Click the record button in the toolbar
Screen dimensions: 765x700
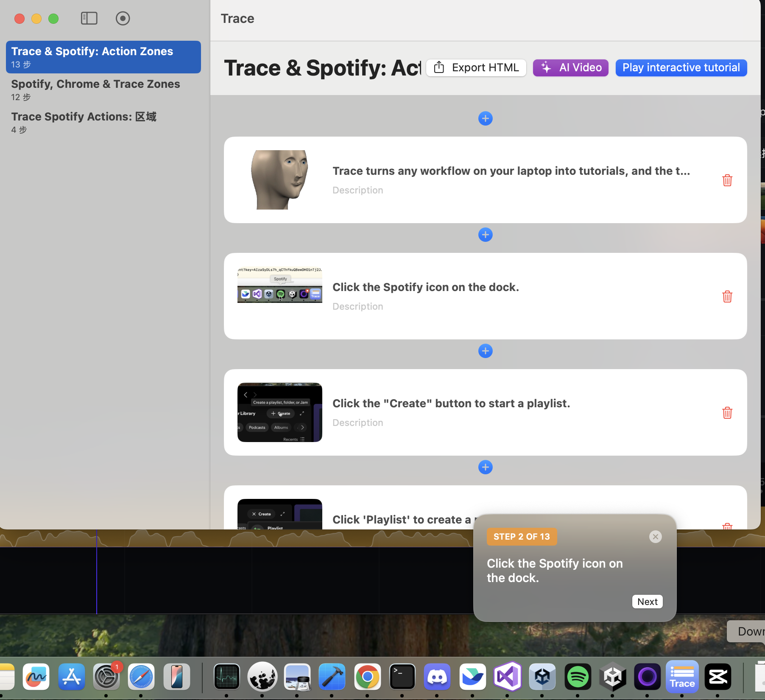pos(123,18)
